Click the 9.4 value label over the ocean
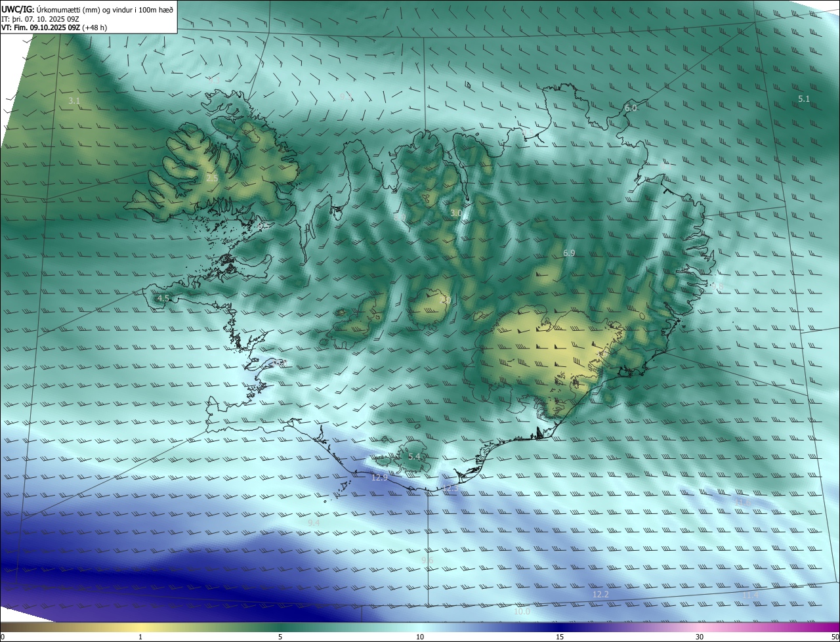The width and height of the screenshot is (840, 642). coord(314,522)
